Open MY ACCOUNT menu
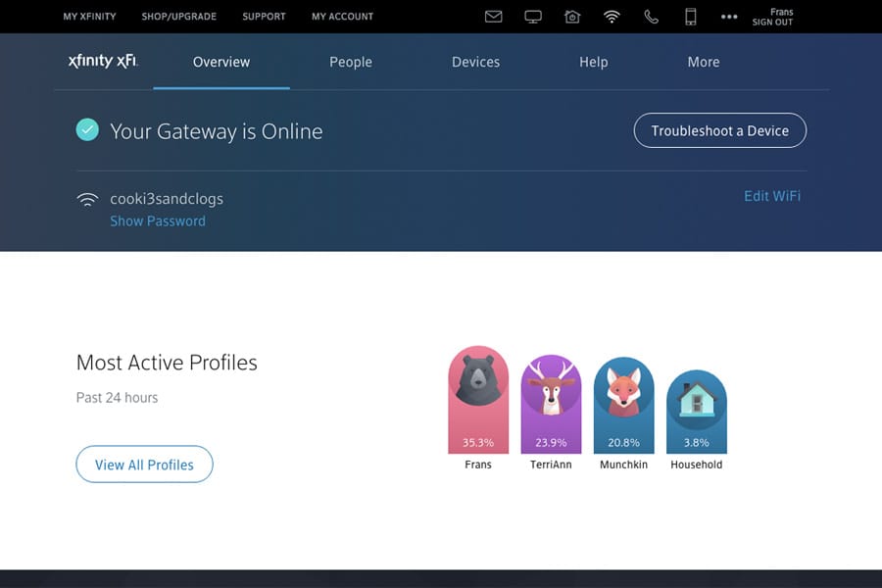This screenshot has width=882, height=588. pyautogui.click(x=343, y=17)
